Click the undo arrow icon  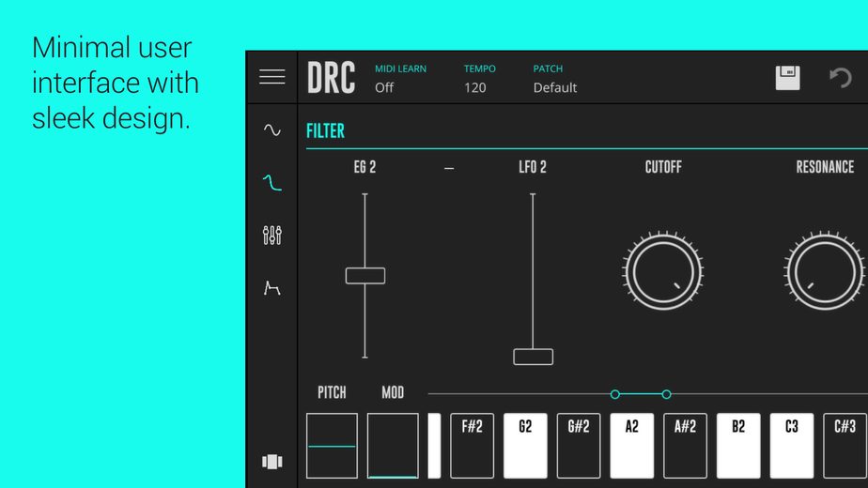(841, 78)
